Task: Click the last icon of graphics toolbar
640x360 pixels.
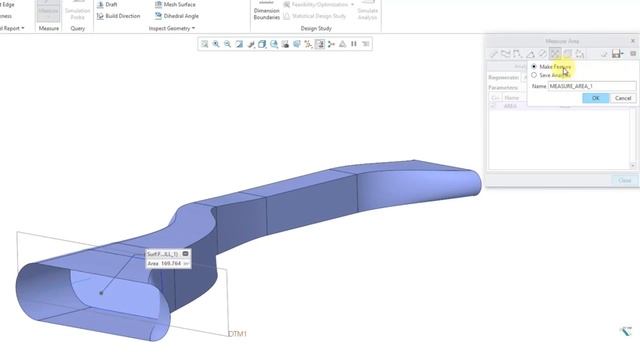Action: [x=366, y=44]
